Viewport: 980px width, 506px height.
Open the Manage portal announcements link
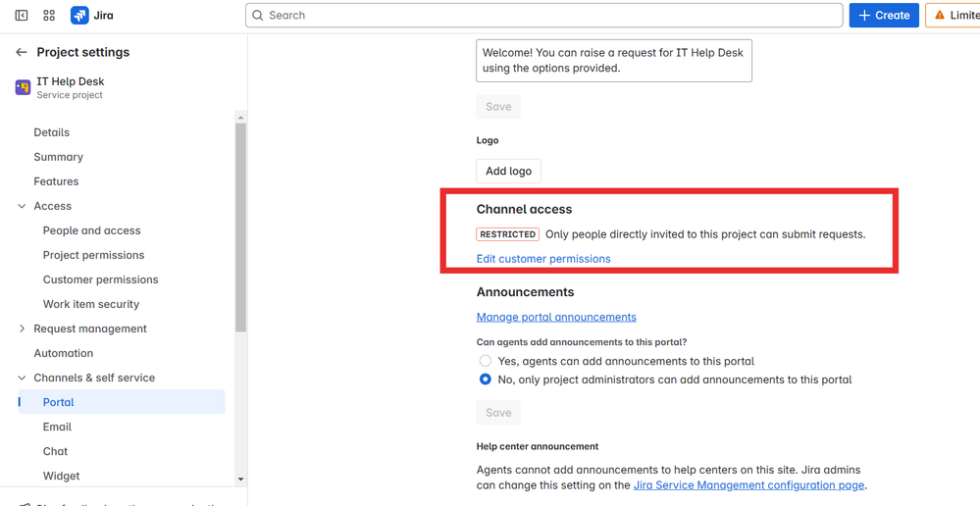click(556, 318)
